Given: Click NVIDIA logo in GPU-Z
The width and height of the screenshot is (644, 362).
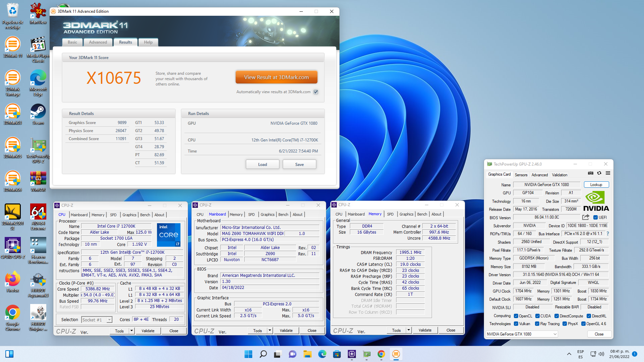Looking at the screenshot, I should coord(596,201).
